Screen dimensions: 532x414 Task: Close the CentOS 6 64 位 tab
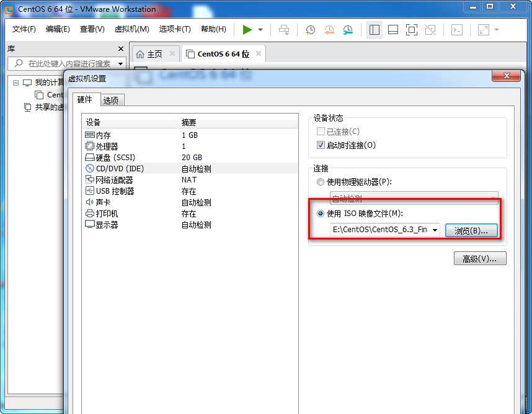[x=258, y=53]
